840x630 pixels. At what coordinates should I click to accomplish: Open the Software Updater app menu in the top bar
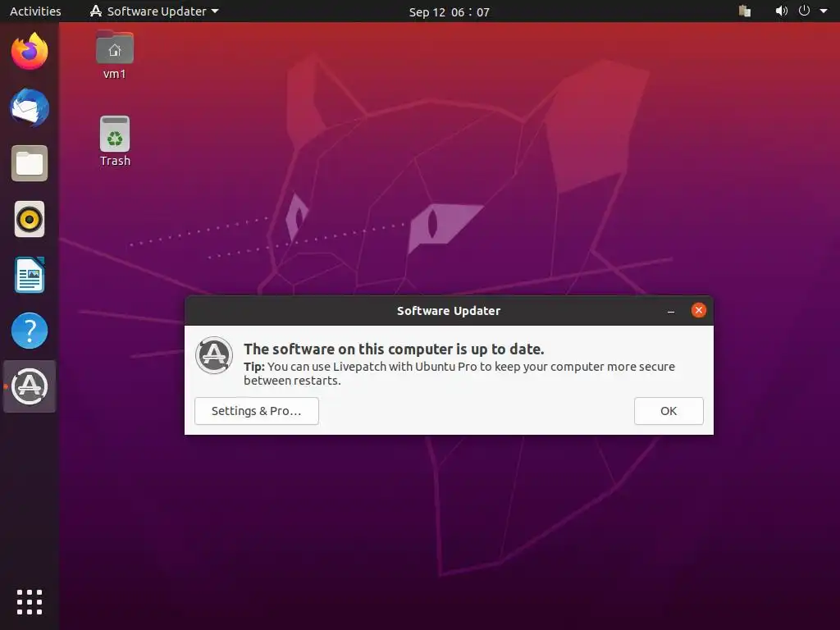tap(154, 11)
